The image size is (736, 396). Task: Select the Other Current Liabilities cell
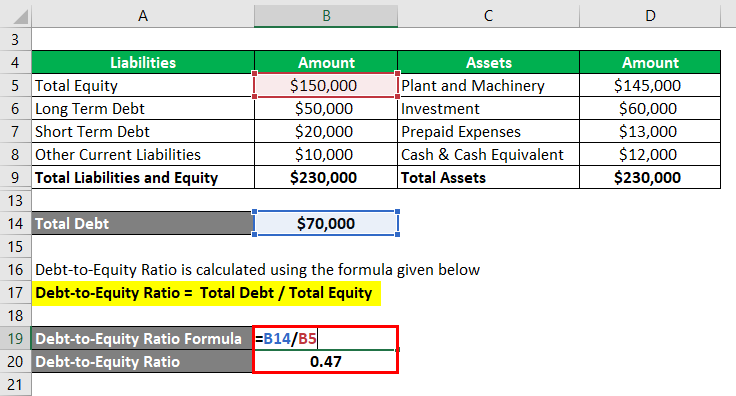[x=143, y=154]
